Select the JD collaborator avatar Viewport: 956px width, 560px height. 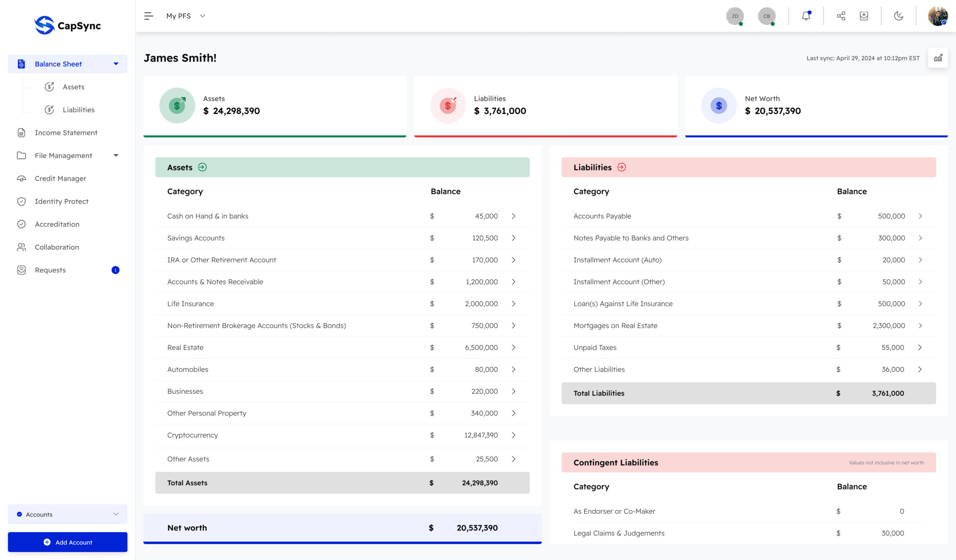pos(735,16)
